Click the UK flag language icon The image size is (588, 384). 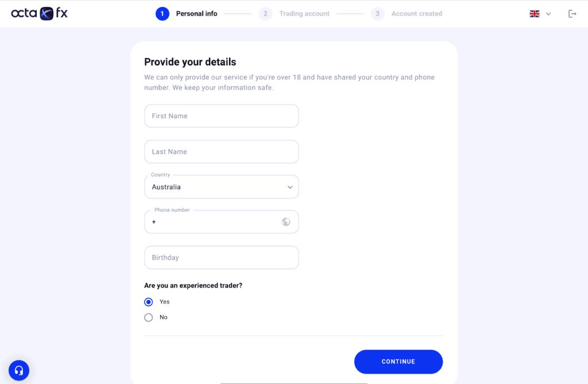[535, 14]
